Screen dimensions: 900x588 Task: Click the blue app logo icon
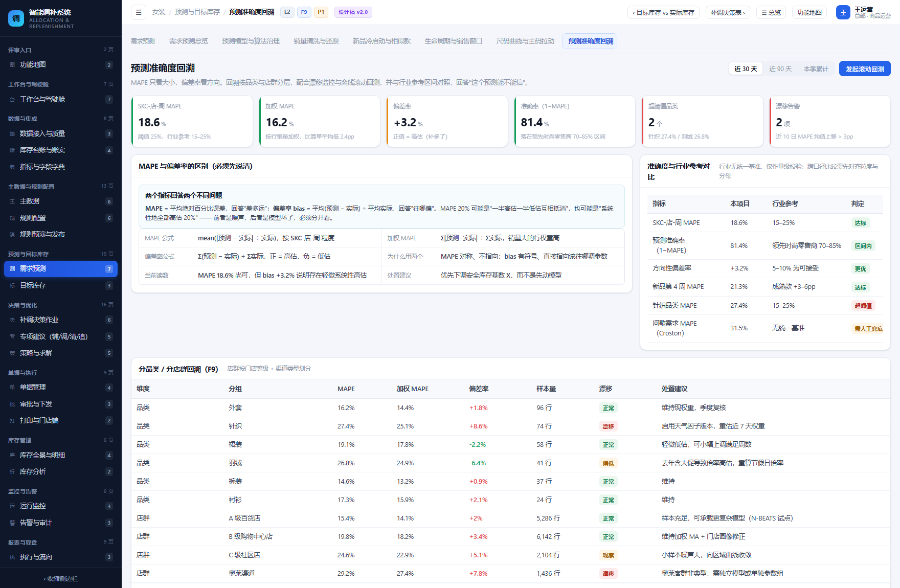click(16, 18)
